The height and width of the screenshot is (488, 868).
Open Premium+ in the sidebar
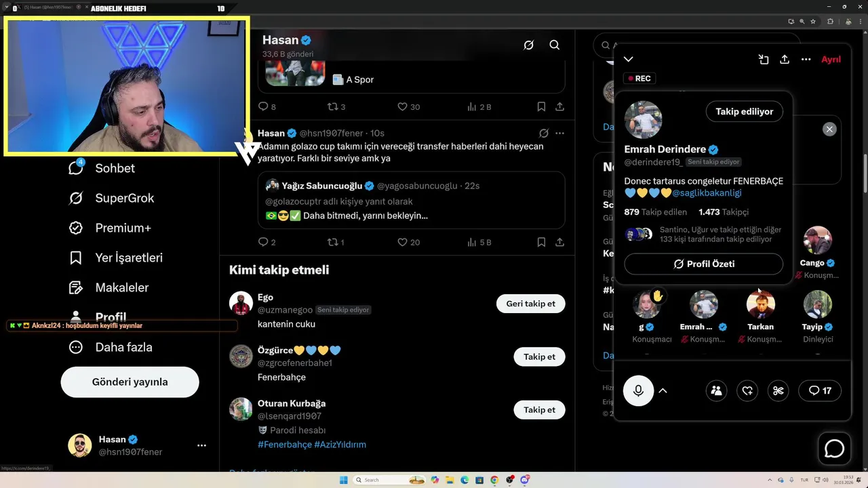pos(110,228)
